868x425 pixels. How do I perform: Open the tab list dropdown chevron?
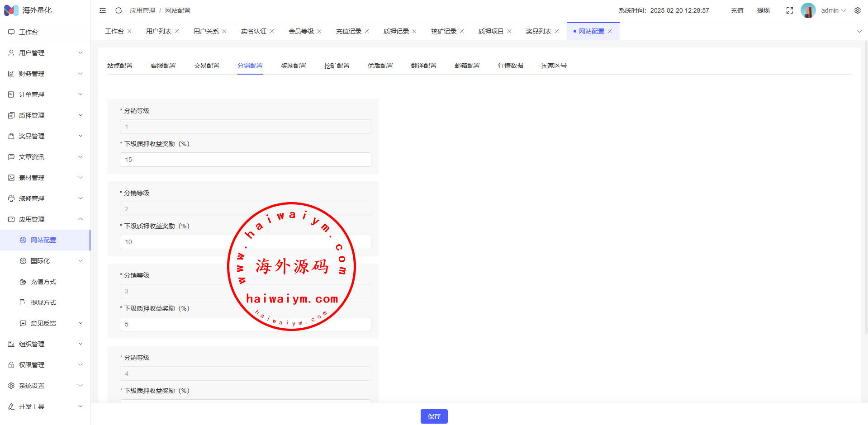click(x=859, y=31)
